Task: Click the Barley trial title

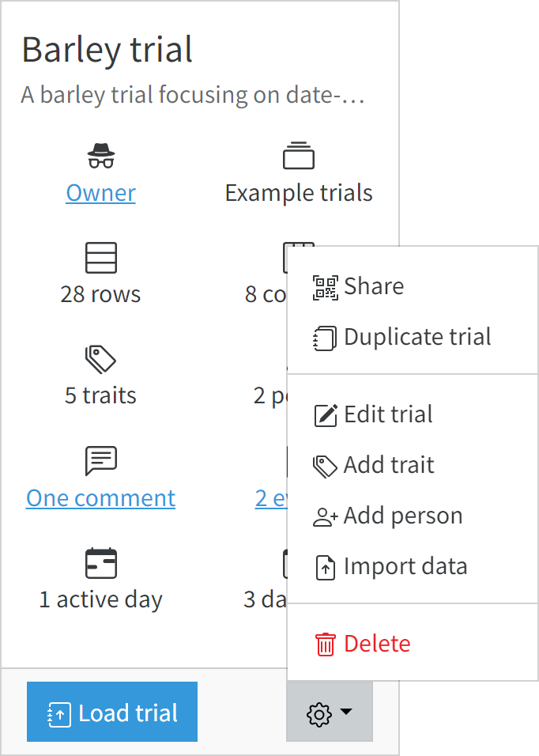Action: click(x=107, y=50)
